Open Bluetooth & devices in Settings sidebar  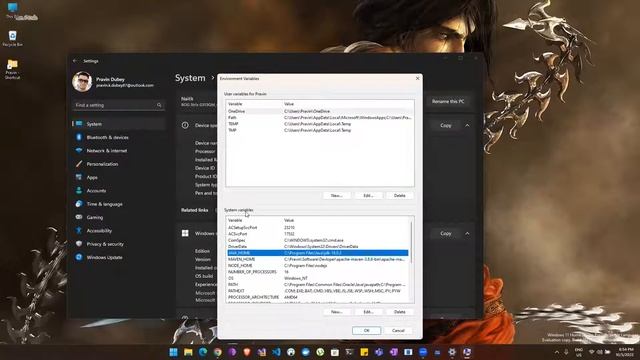[x=118, y=137]
